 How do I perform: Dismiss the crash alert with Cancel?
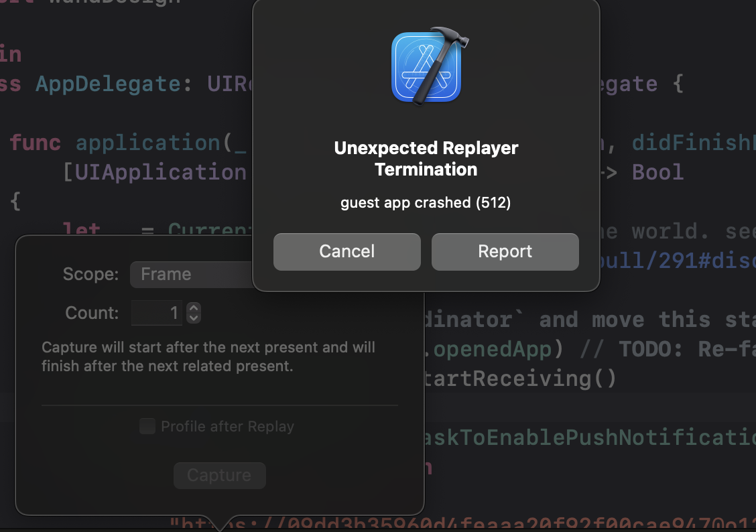tap(346, 251)
